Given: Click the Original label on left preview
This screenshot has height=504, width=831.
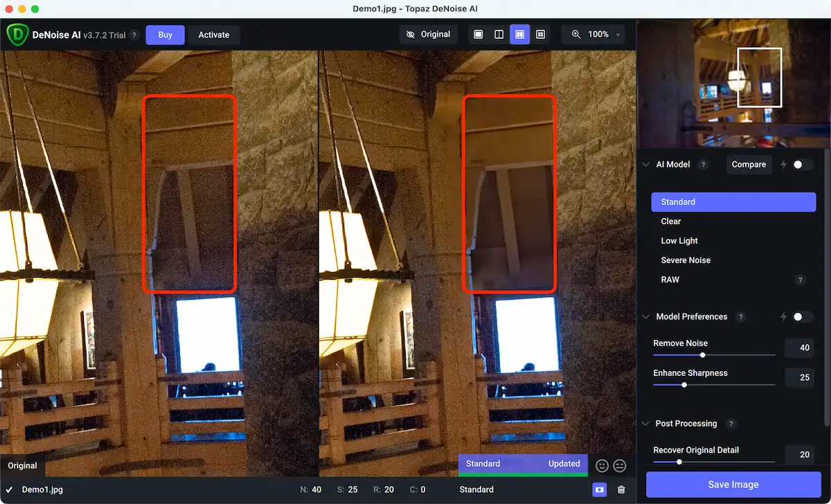Looking at the screenshot, I should pyautogui.click(x=22, y=466).
